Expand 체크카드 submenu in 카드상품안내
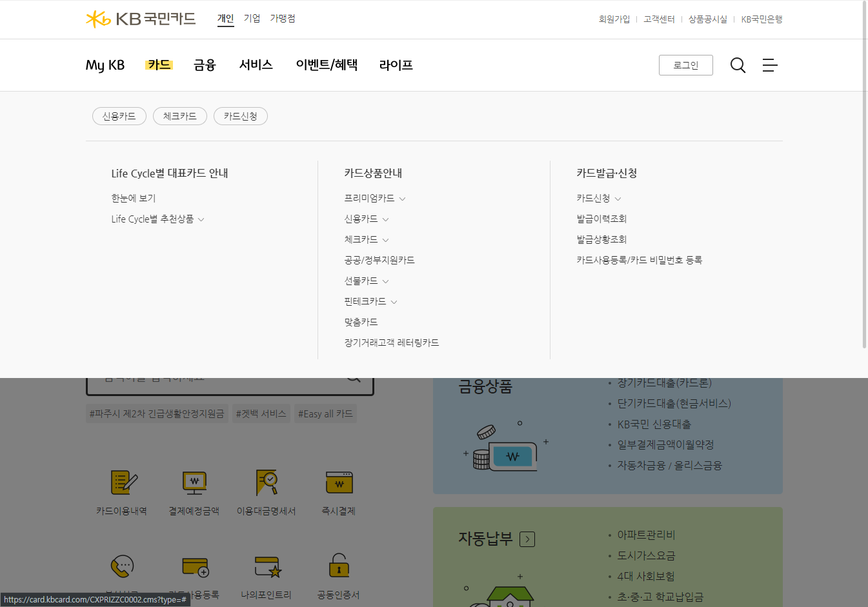The height and width of the screenshot is (607, 868). click(386, 240)
